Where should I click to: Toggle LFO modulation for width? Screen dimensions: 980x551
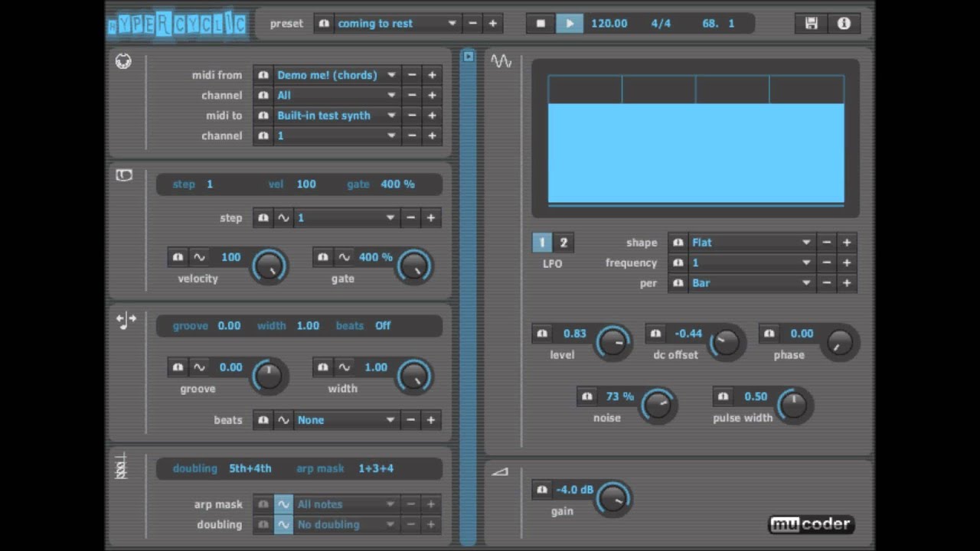click(344, 367)
